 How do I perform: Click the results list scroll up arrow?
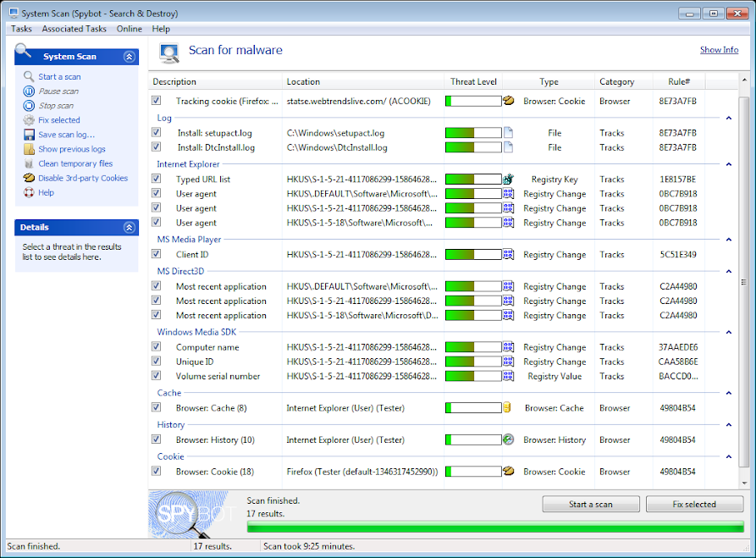(744, 79)
